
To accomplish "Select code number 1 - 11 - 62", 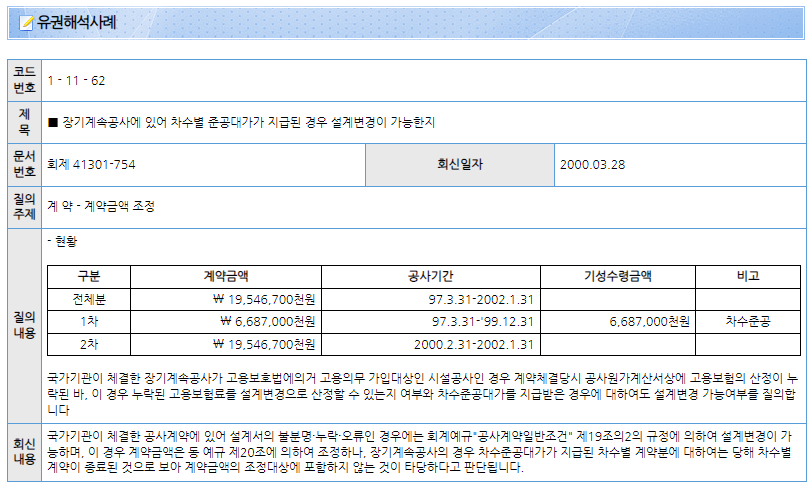I will 76,80.
